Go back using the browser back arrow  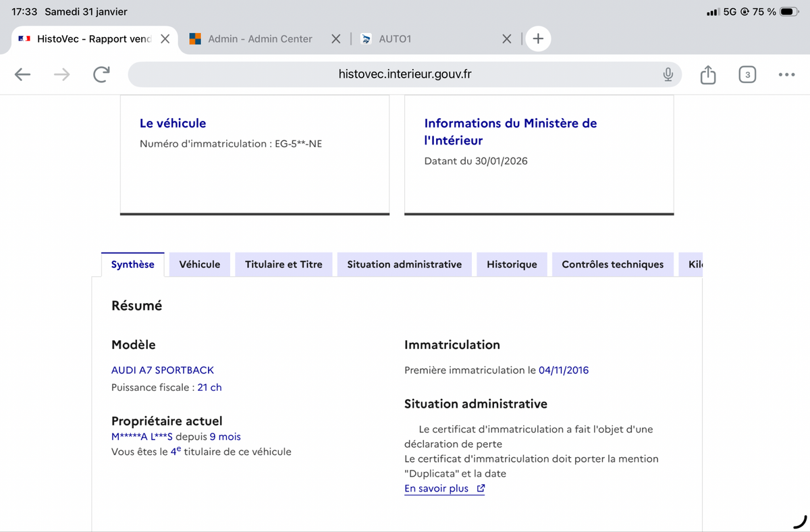(23, 74)
